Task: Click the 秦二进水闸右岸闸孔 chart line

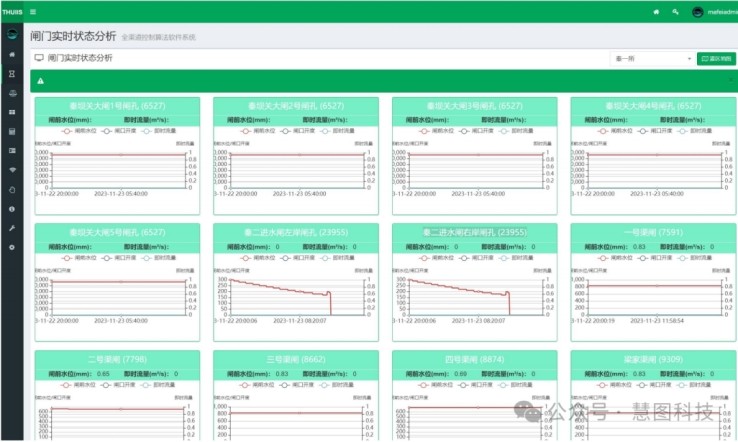Action: click(460, 286)
